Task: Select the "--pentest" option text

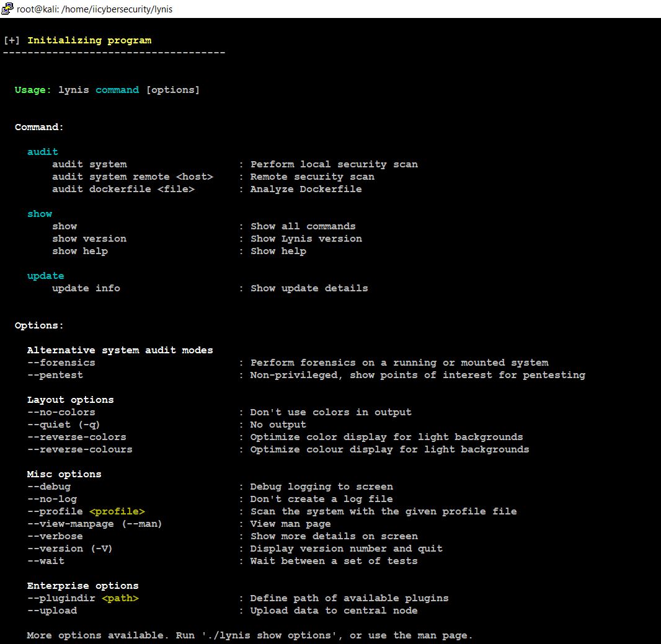Action: pyautogui.click(x=54, y=374)
